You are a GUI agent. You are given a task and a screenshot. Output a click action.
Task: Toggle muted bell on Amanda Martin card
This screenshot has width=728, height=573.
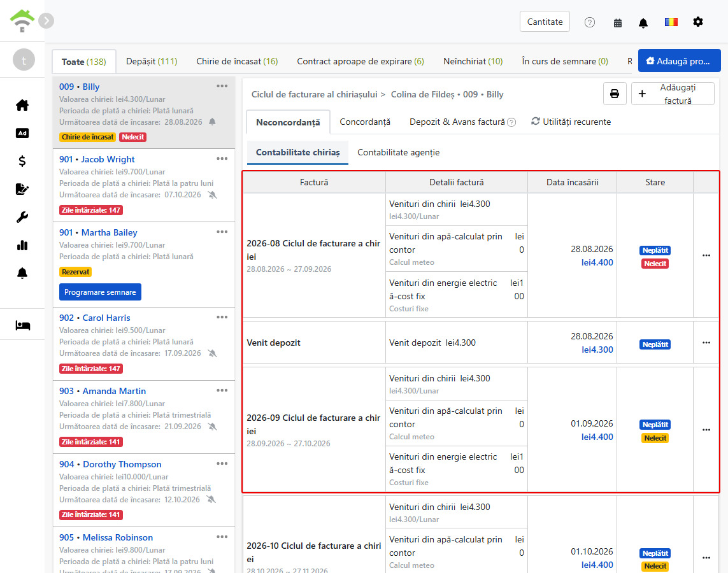pyautogui.click(x=212, y=427)
